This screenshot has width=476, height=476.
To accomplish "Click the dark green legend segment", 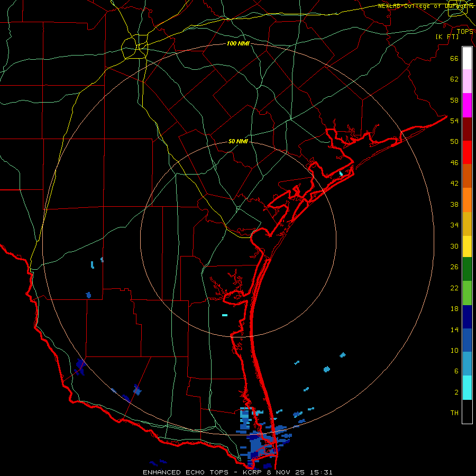I will point(467,269).
